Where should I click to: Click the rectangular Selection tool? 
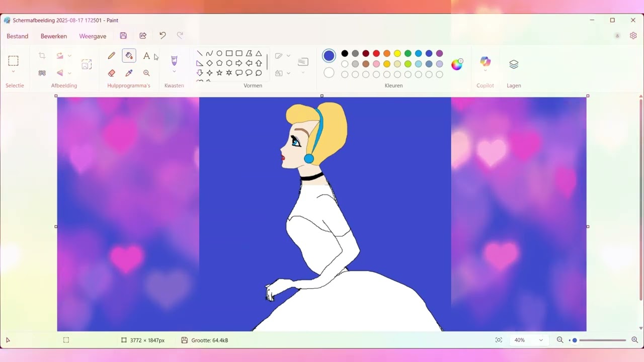pyautogui.click(x=14, y=61)
